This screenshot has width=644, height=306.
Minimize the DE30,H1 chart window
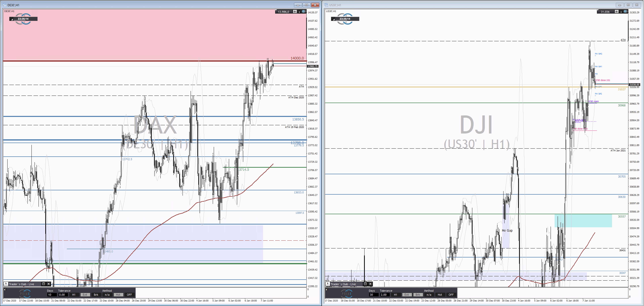(298, 5)
